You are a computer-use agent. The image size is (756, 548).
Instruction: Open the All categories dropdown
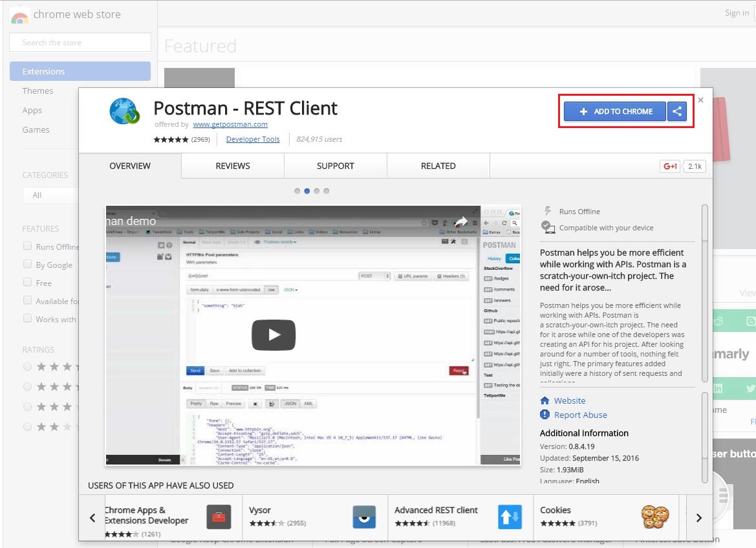[50, 195]
